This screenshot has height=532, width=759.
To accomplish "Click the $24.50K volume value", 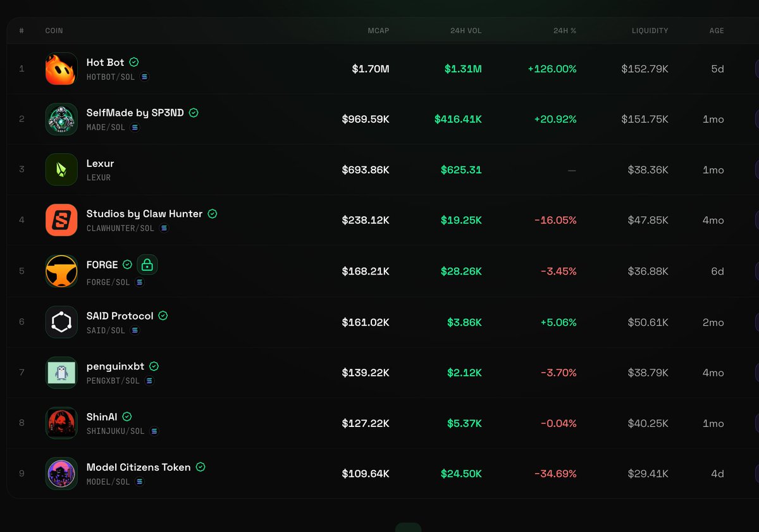I will [x=461, y=473].
